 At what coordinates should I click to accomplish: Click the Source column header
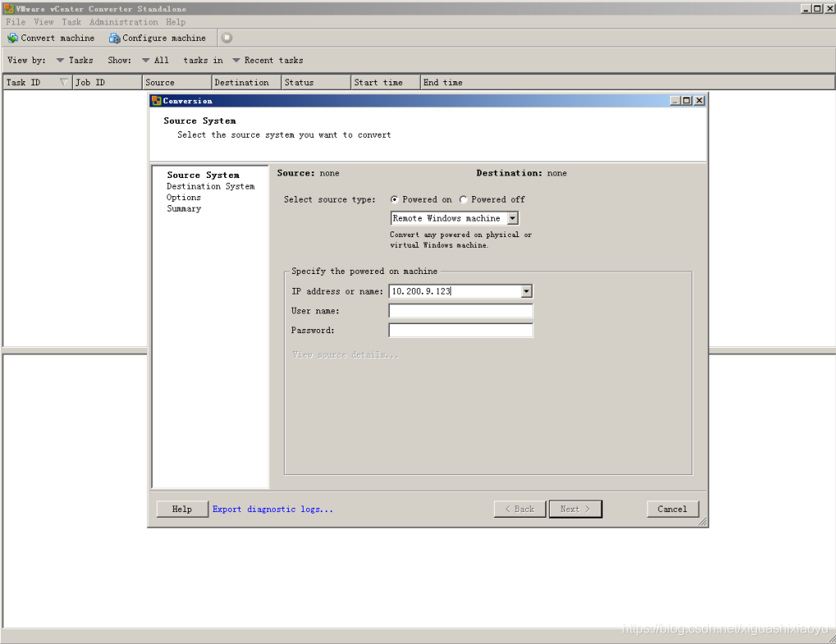(x=177, y=82)
